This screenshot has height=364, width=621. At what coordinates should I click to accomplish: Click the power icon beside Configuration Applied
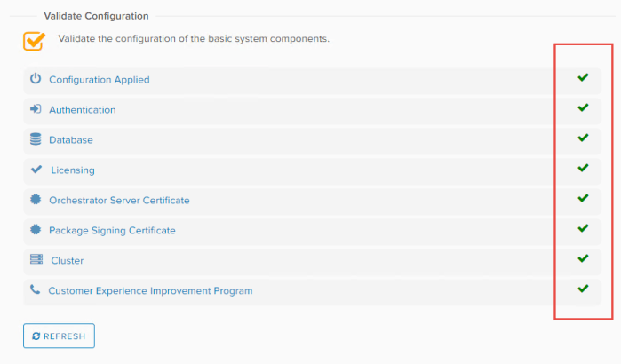[x=36, y=78]
